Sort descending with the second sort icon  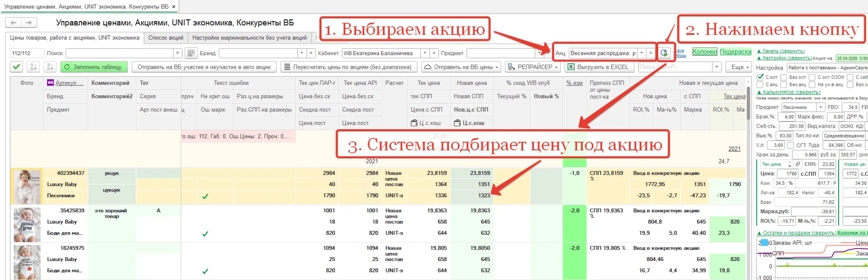pos(50,67)
